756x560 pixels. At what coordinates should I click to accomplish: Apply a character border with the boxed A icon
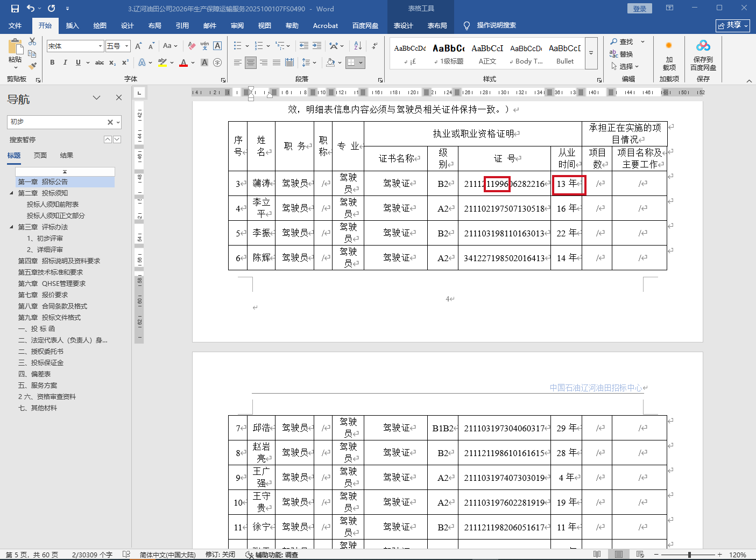(217, 46)
